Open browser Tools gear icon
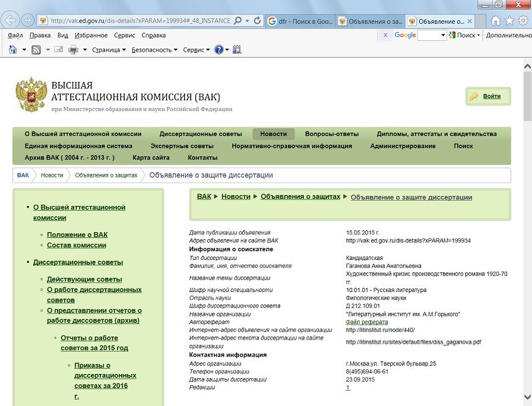 [x=523, y=21]
